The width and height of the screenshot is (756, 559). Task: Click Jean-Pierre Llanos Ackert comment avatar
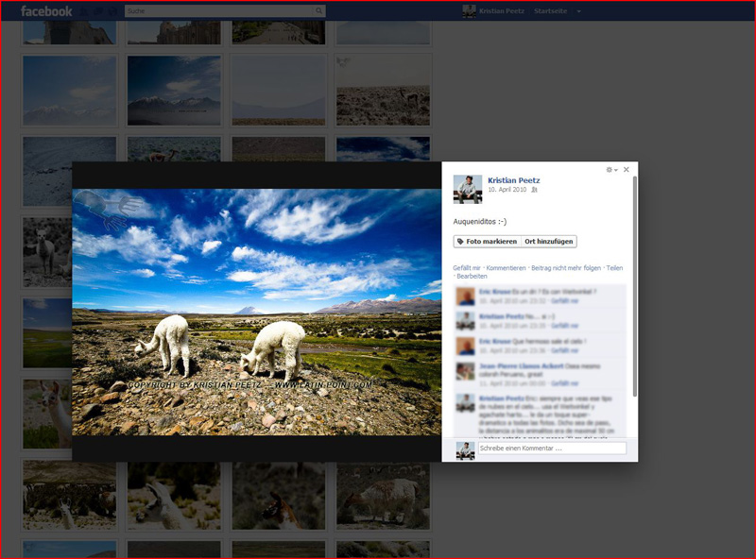coord(465,371)
